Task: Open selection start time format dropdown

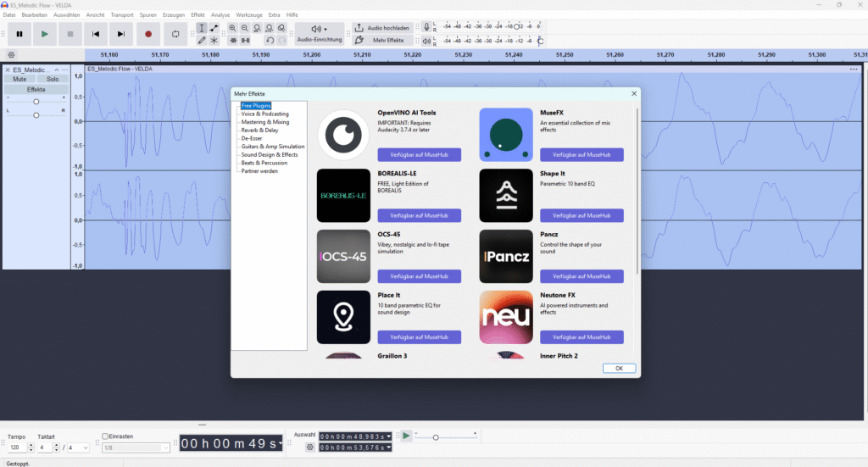Action: (388, 436)
